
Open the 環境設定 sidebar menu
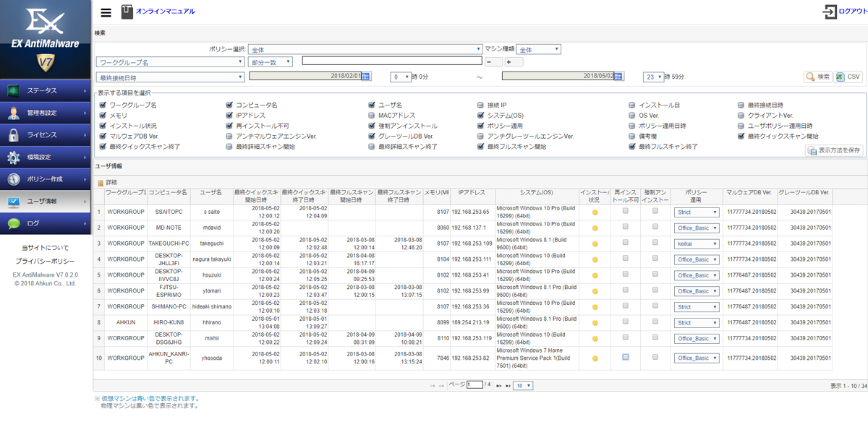pos(46,157)
